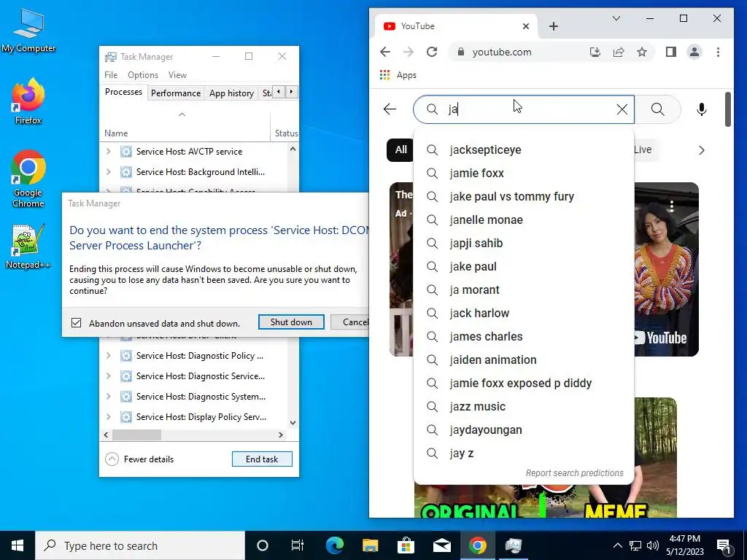Launch Microsoft Edge from taskbar
The width and height of the screenshot is (747, 560).
coord(334,545)
